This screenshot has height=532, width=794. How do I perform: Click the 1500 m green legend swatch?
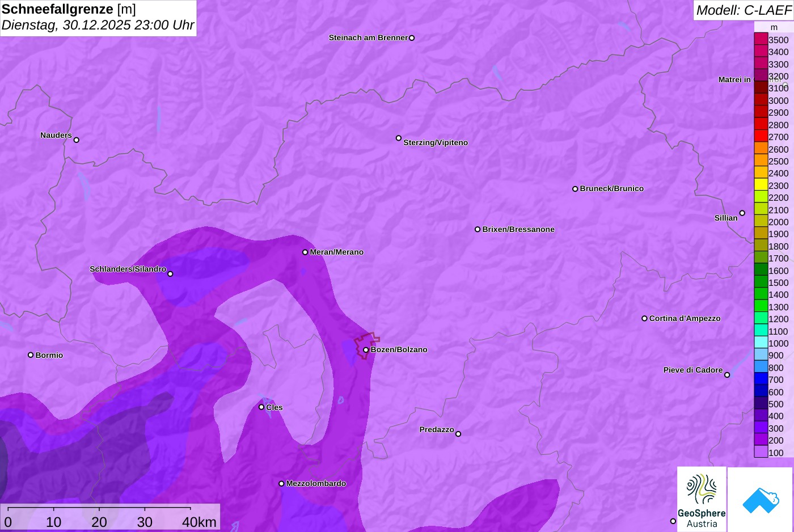click(761, 282)
